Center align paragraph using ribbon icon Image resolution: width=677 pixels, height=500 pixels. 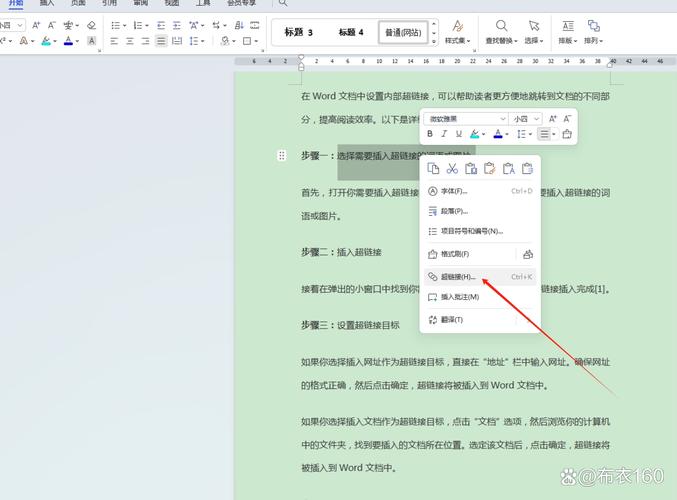(130, 41)
